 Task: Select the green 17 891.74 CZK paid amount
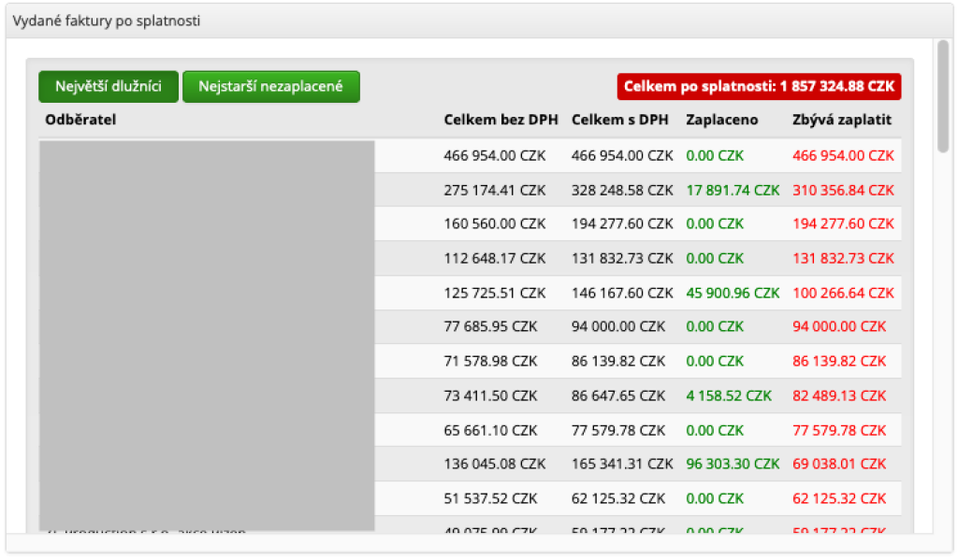(x=733, y=190)
